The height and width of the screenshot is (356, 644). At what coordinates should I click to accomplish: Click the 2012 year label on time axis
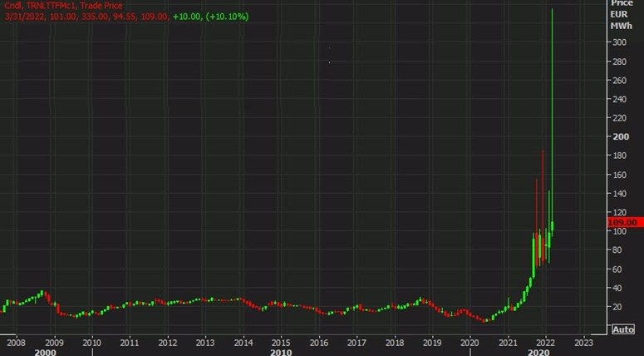pos(168,343)
